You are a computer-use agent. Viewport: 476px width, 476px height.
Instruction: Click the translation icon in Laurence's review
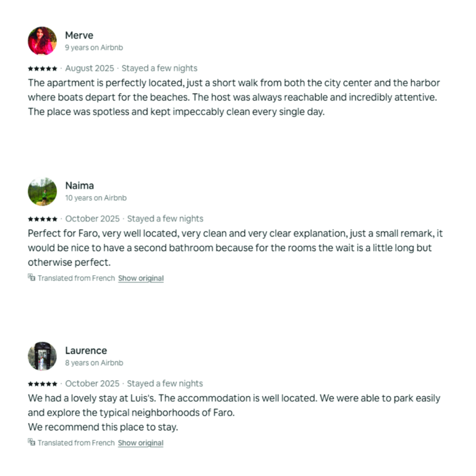31,442
